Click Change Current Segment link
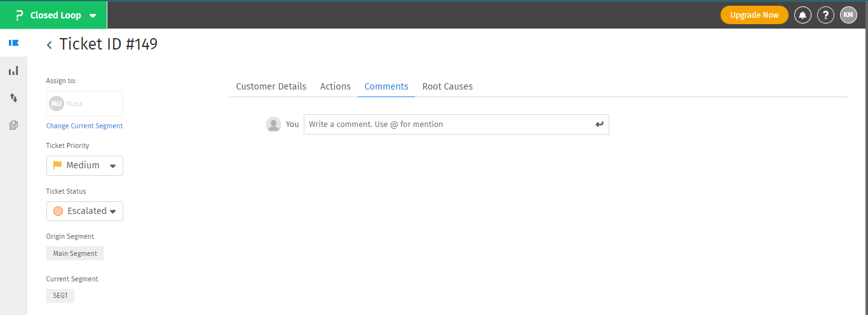The image size is (868, 315). tap(85, 126)
